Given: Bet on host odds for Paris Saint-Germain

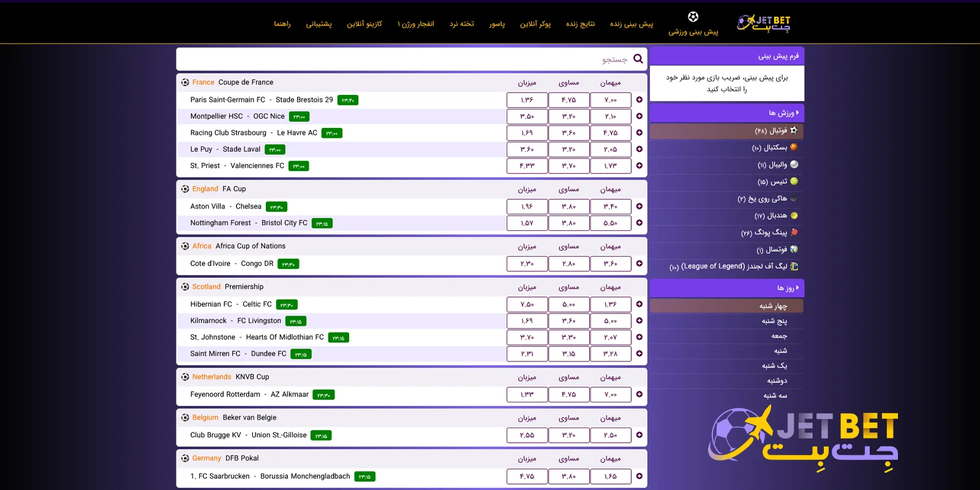Looking at the screenshot, I should click(527, 100).
